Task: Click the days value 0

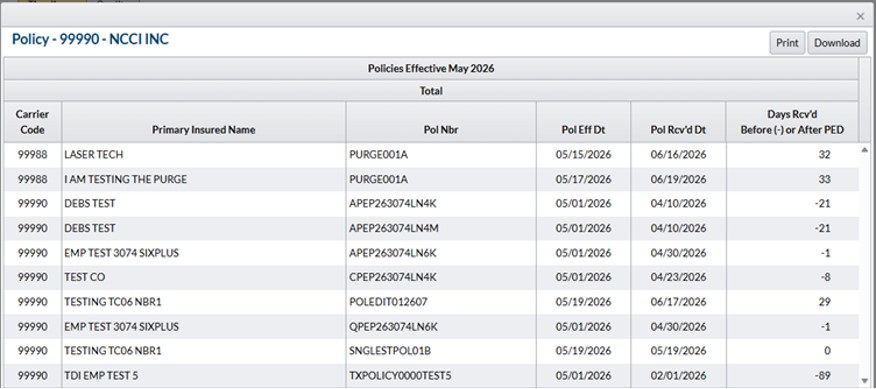Action: pos(828,351)
